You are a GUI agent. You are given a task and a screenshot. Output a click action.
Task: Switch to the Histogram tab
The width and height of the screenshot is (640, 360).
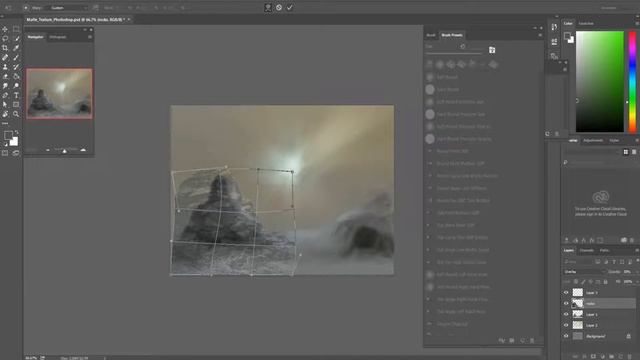(58, 37)
